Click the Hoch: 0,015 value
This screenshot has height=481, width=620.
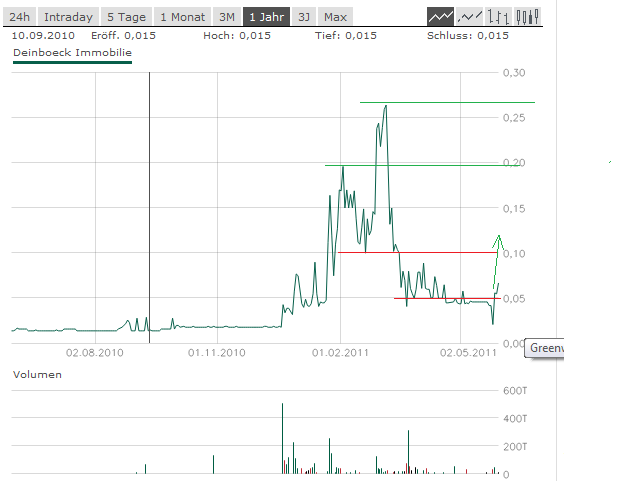click(x=237, y=36)
